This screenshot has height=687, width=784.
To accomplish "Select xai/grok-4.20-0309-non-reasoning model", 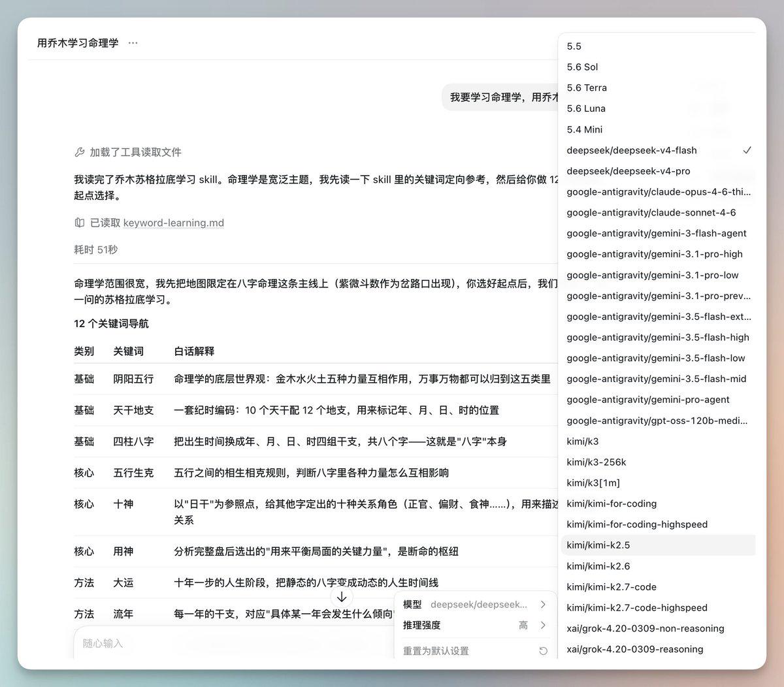I will pos(659,628).
